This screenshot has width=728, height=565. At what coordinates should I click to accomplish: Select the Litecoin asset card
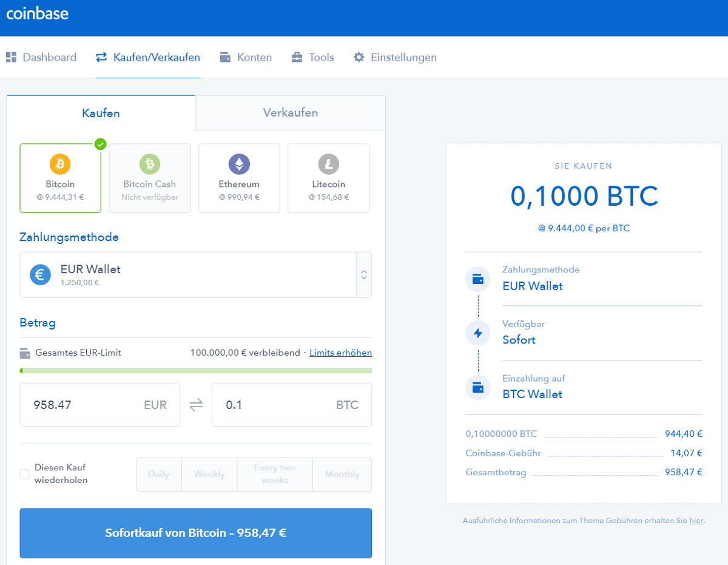click(x=328, y=178)
